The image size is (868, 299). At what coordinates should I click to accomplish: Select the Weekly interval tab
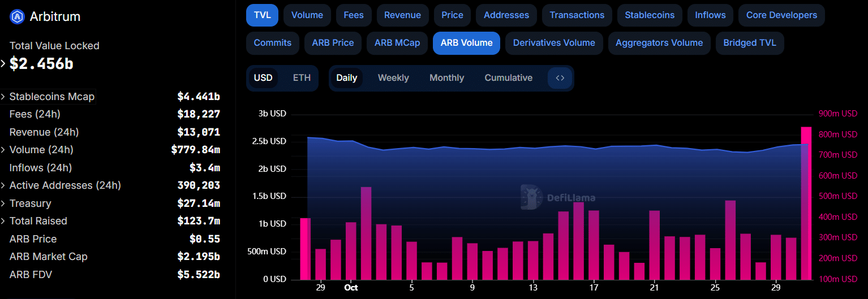(x=393, y=78)
